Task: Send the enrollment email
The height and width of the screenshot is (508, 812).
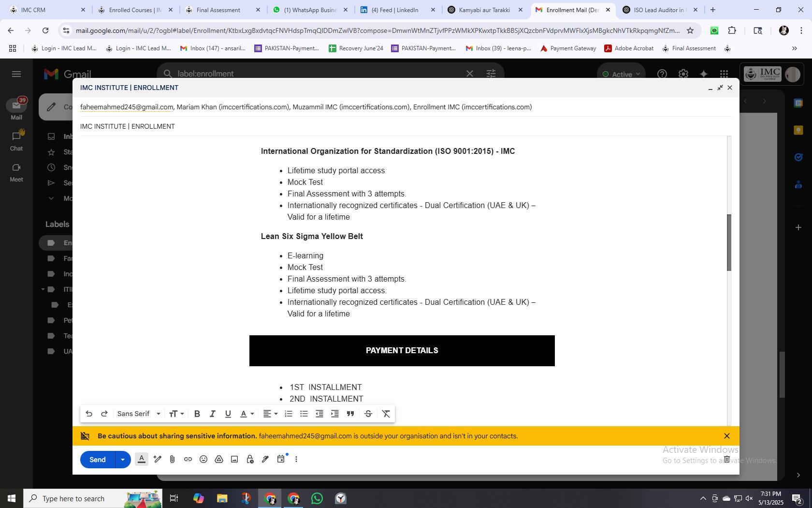Action: pyautogui.click(x=98, y=460)
